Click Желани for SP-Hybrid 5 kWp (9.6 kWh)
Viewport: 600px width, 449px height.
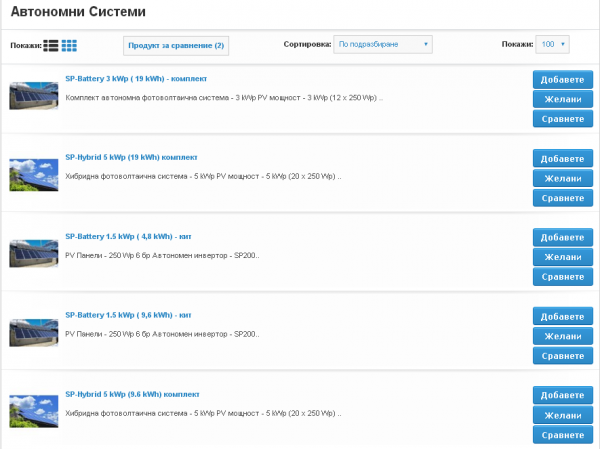tap(562, 415)
